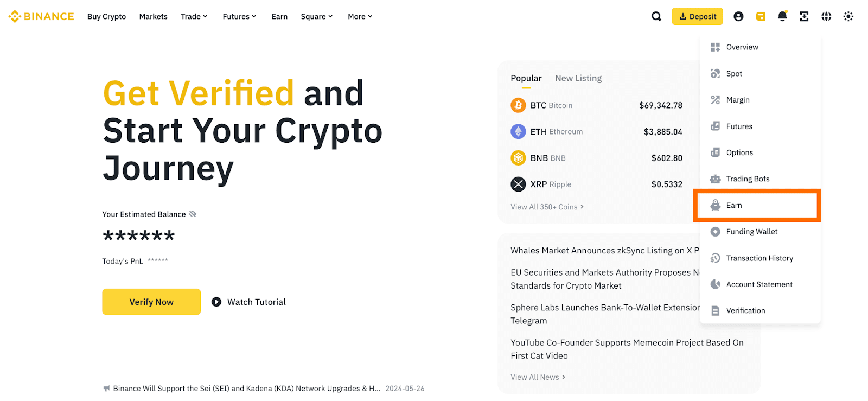The height and width of the screenshot is (401, 868).
Task: Click the yellow Deposit button
Action: pyautogui.click(x=697, y=16)
